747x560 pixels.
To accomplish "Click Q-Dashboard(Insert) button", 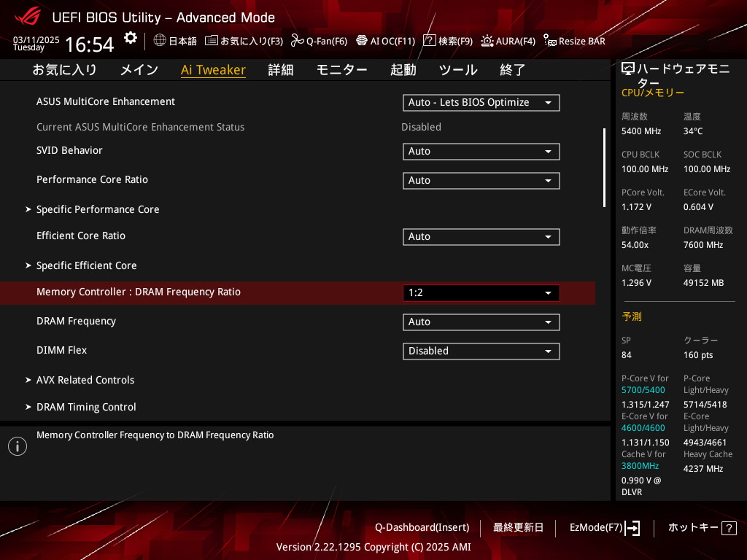I will pyautogui.click(x=422, y=528).
